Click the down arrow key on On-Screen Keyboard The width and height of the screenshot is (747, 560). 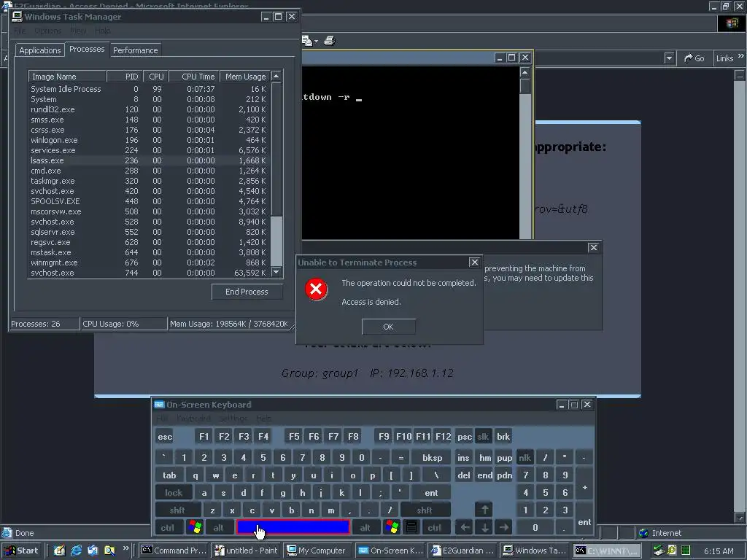point(484,527)
